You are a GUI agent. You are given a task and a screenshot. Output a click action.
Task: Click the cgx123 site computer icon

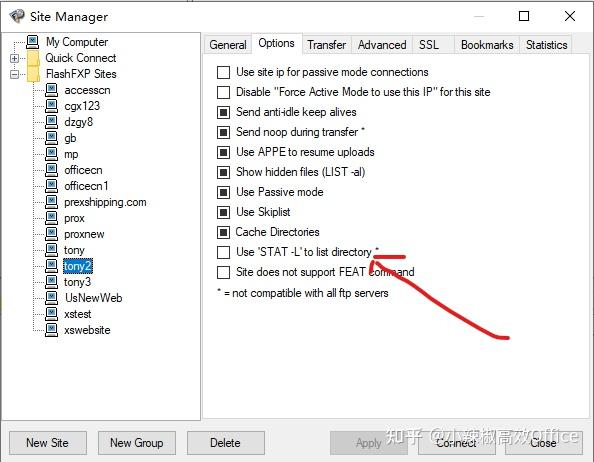click(52, 106)
